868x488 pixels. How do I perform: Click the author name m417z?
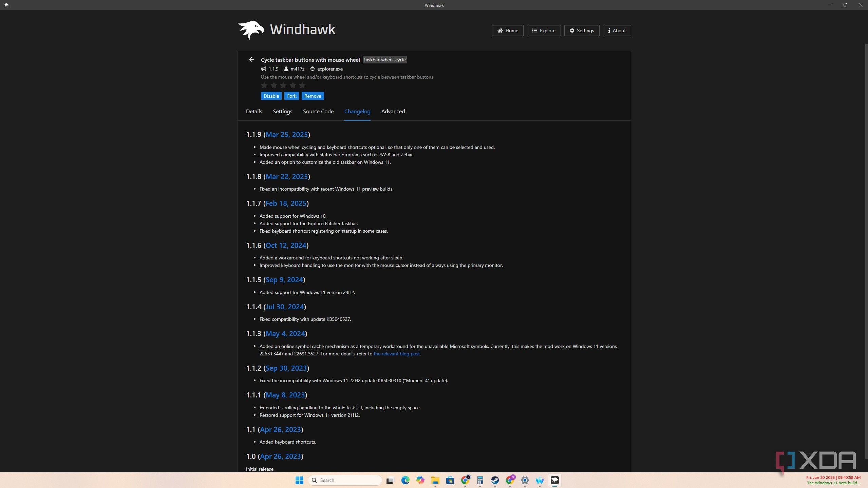point(297,69)
